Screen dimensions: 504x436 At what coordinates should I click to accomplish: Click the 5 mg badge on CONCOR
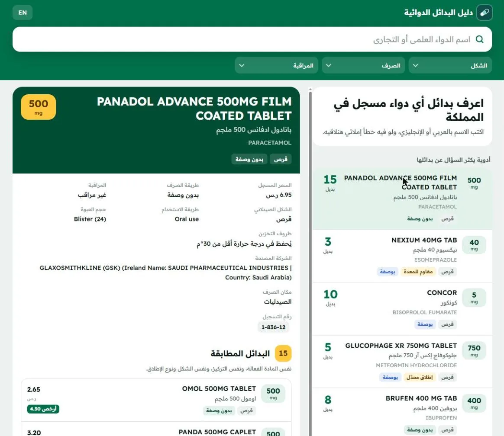pyautogui.click(x=474, y=298)
